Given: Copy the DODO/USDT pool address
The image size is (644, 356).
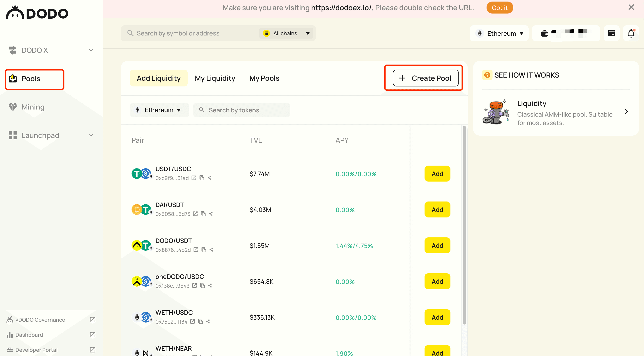Looking at the screenshot, I should pos(204,250).
